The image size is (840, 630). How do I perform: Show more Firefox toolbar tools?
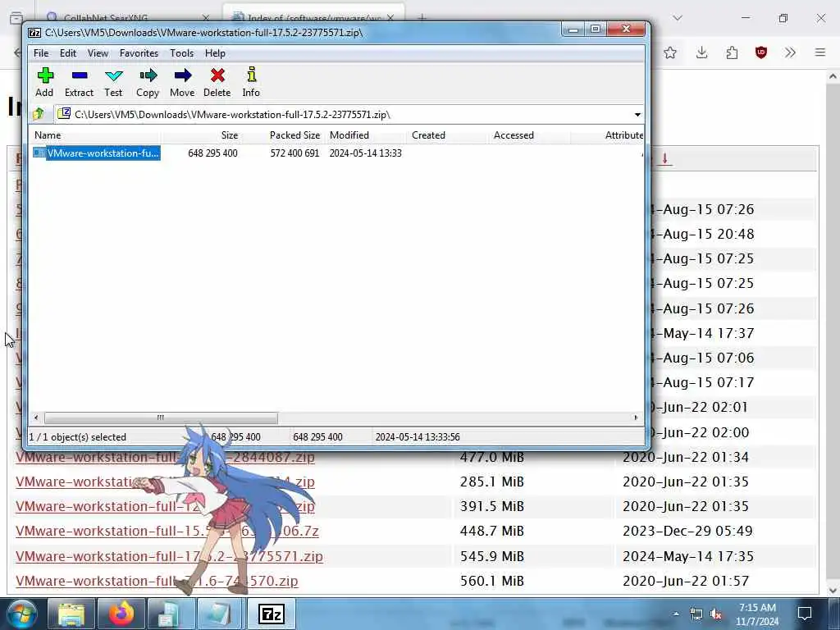(x=790, y=52)
